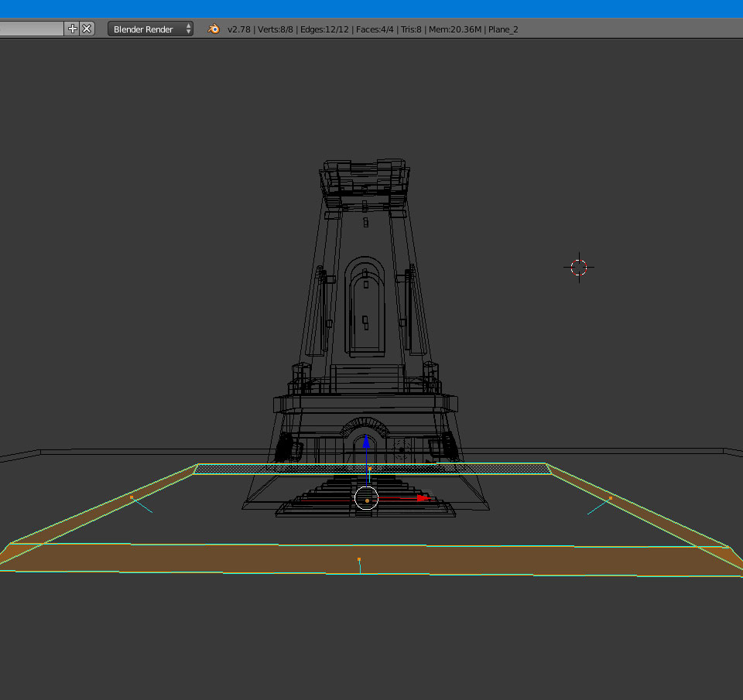743x700 pixels.
Task: Select the front brown face center dot
Action: pyautogui.click(x=359, y=559)
